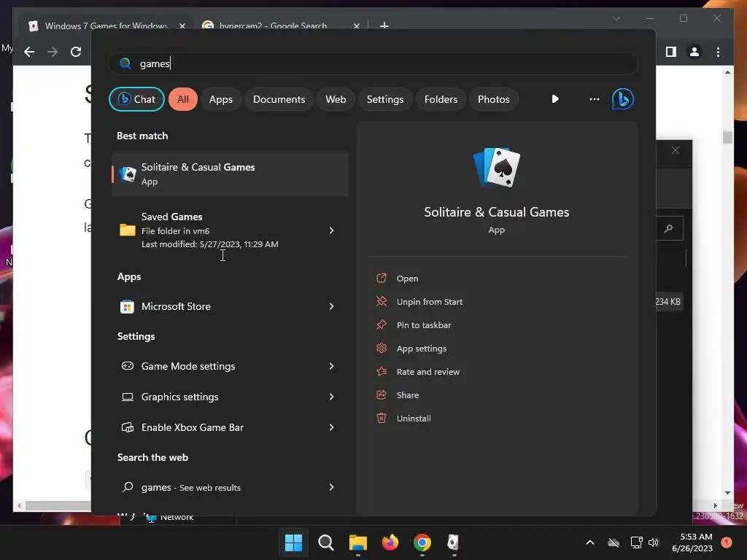Click the Saved Games folder icon
Viewport: 747px width, 560px height.
127,230
